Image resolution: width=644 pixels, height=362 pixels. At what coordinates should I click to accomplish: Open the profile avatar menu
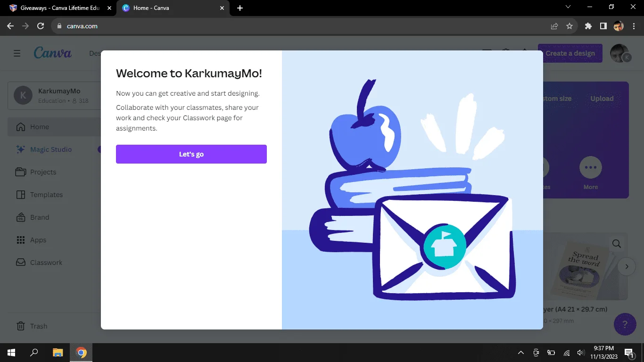619,53
